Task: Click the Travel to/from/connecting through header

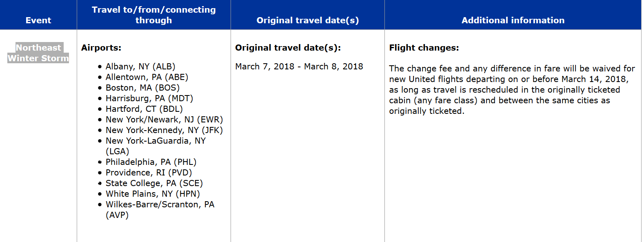Action: click(x=154, y=15)
